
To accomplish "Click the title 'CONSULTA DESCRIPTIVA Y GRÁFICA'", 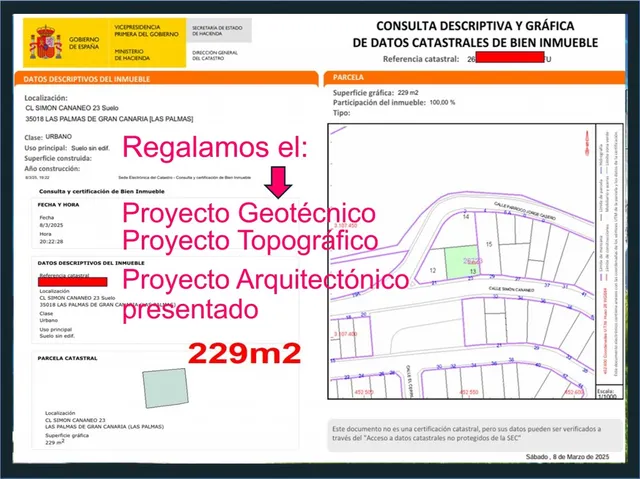I will tap(475, 26).
